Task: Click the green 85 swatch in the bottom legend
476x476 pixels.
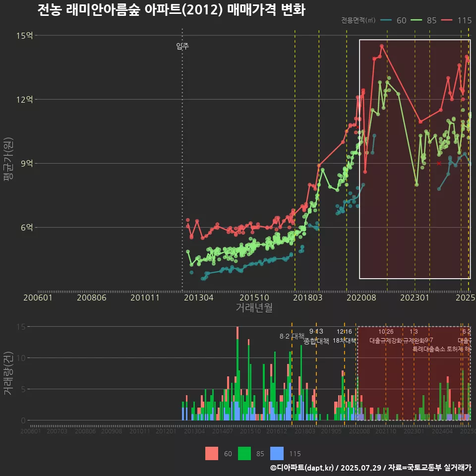Action: coord(244,454)
